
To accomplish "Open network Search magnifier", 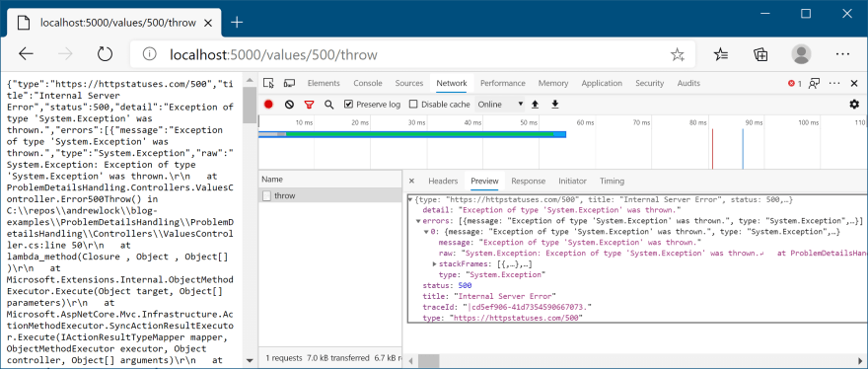I will pos(328,105).
